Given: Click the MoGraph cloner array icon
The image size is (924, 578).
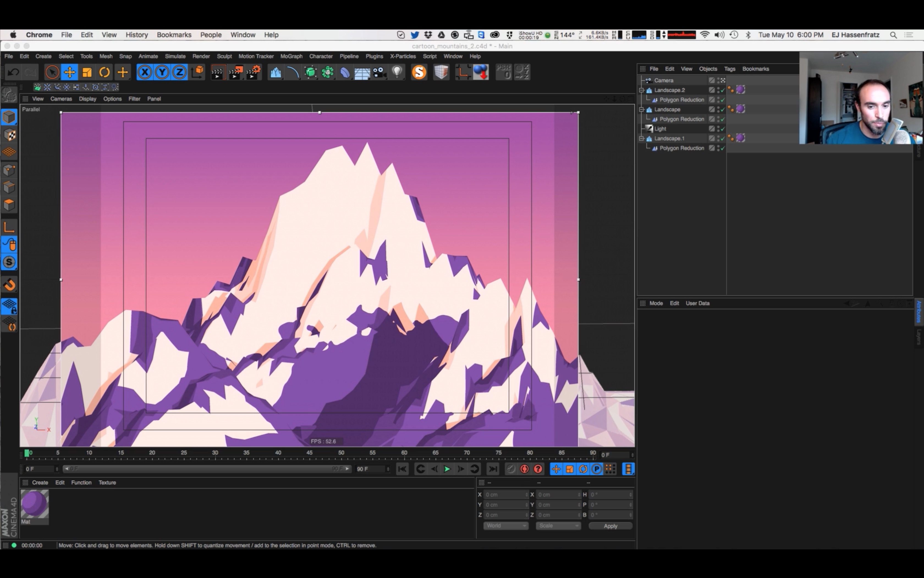Looking at the screenshot, I should click(328, 72).
